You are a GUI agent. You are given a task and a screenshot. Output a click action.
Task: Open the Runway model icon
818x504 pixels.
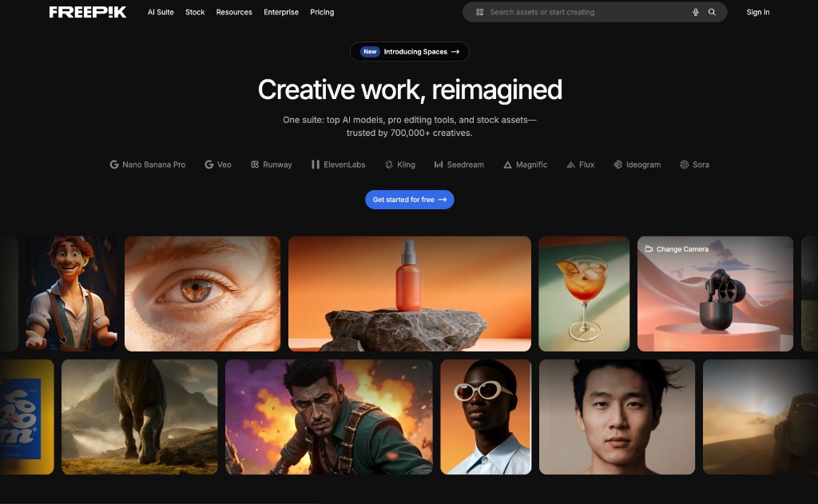[254, 165]
